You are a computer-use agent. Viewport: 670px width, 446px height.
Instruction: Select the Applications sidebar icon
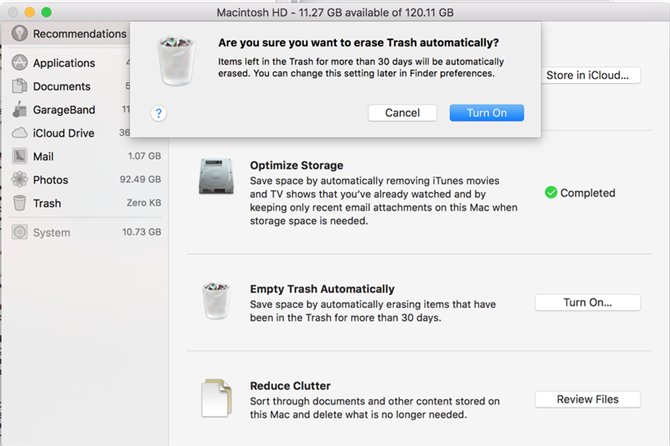coord(20,62)
